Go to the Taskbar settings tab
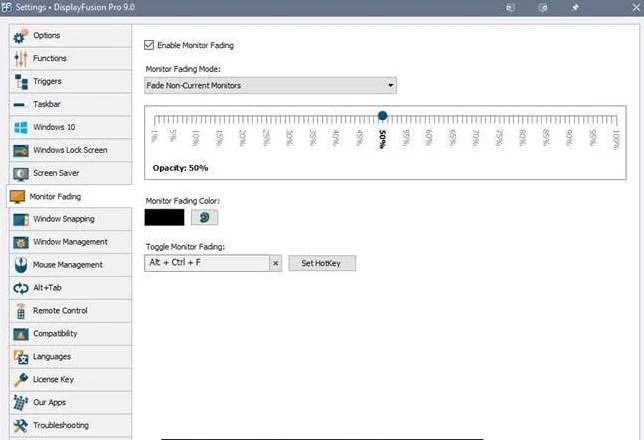 pos(70,105)
